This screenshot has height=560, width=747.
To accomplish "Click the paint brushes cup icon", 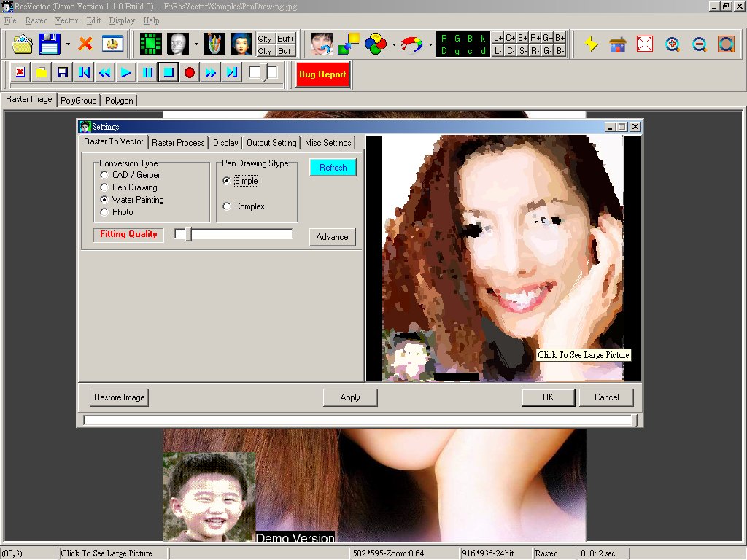I will pos(214,44).
